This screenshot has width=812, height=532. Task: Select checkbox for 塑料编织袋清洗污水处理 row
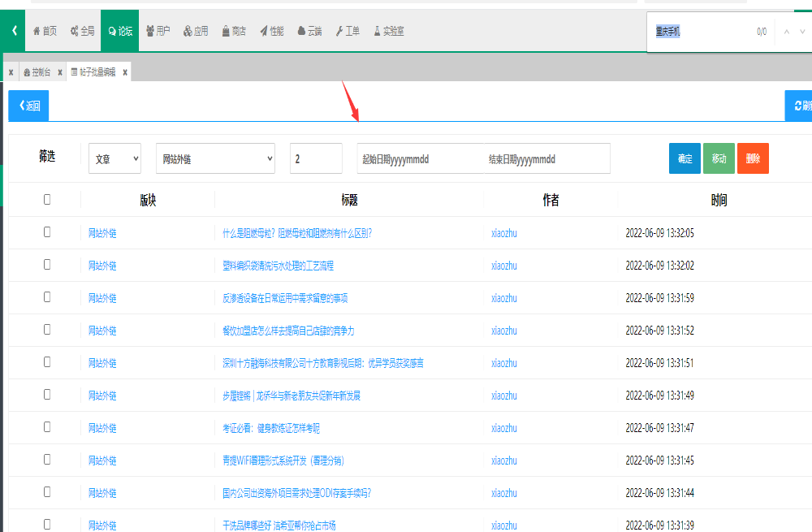point(47,265)
